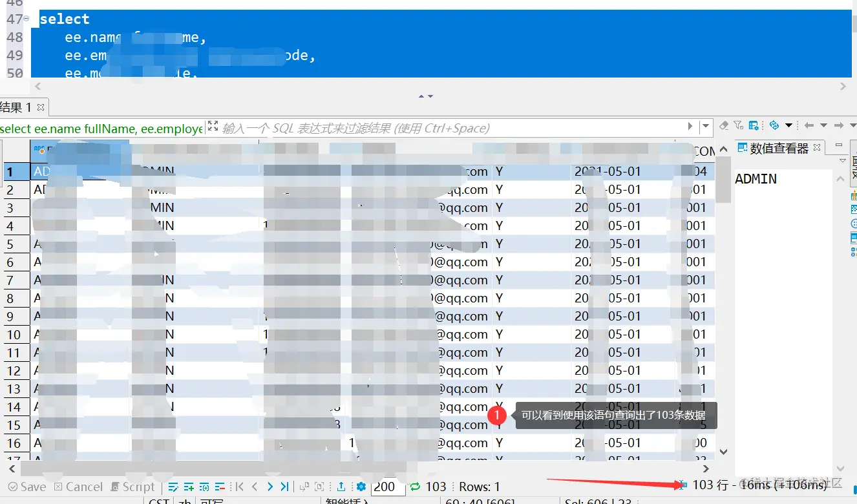Click the CST timezone status entry

pyautogui.click(x=158, y=501)
